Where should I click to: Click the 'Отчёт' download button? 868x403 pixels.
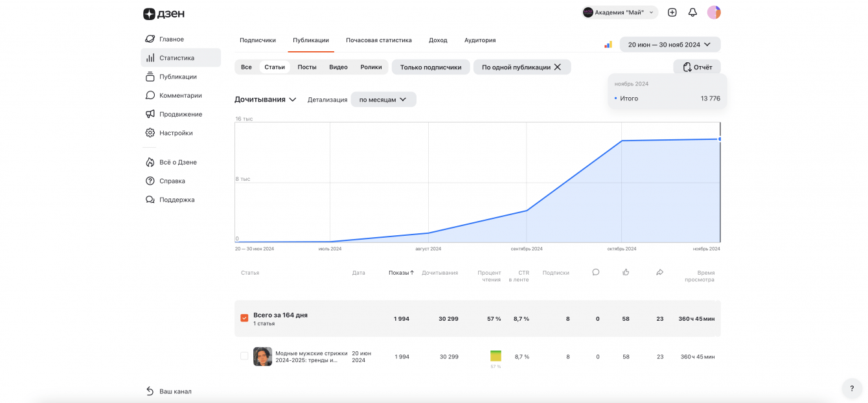pos(697,67)
